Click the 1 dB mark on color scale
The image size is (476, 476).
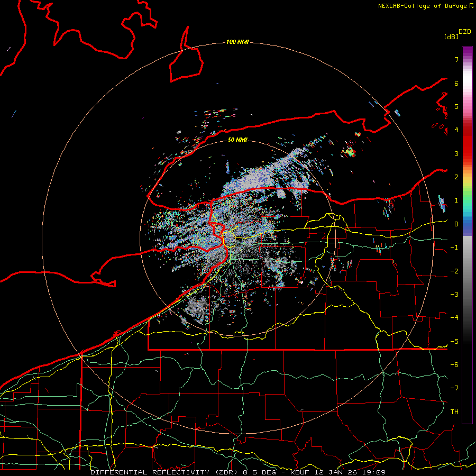point(456,200)
